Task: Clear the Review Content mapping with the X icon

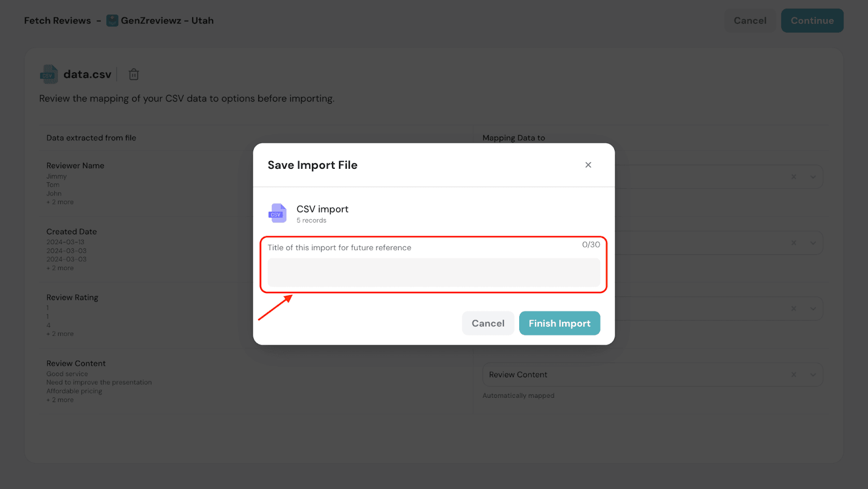Action: click(x=794, y=374)
